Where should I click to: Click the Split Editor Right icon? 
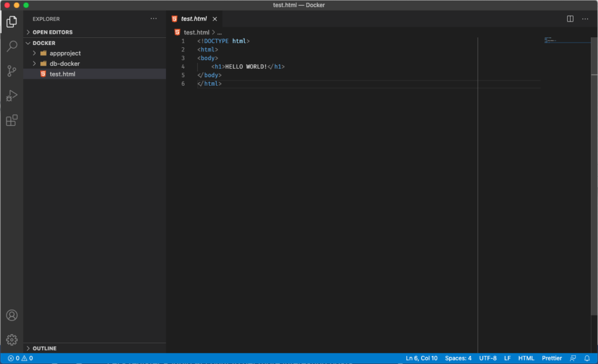(570, 19)
